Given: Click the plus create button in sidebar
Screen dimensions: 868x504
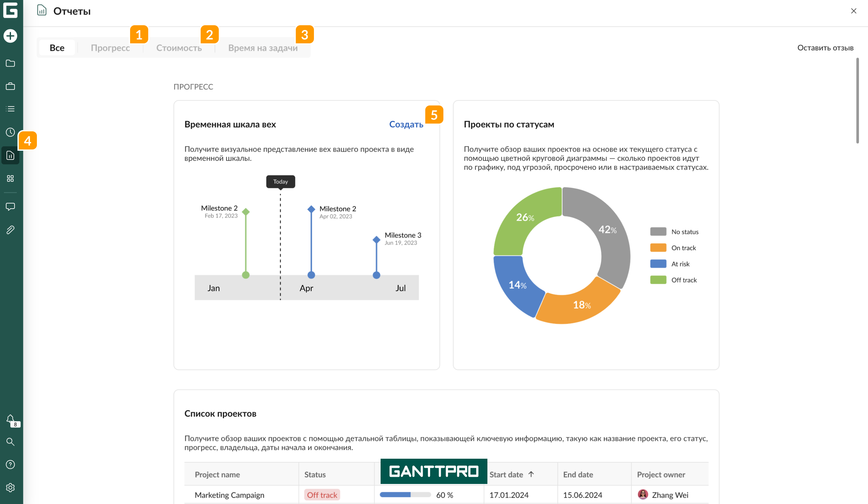Looking at the screenshot, I should [10, 36].
